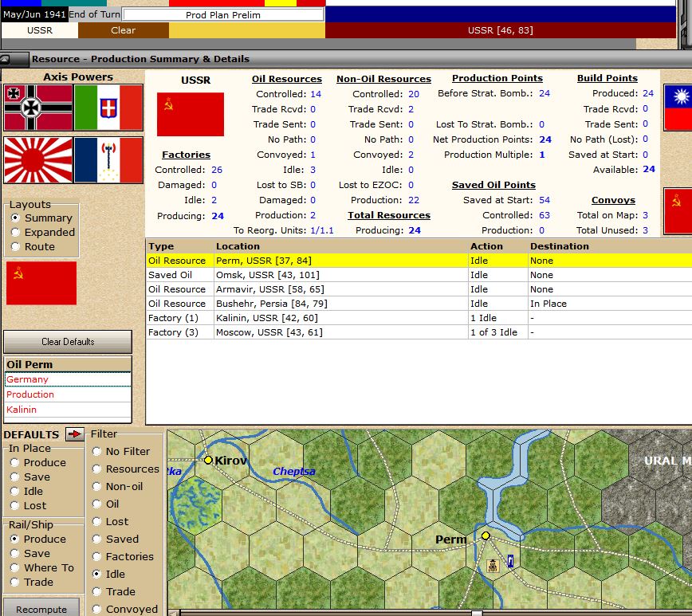Image resolution: width=692 pixels, height=616 pixels.
Task: Select the Bushehr, Persia oil resource row
Action: tap(419, 304)
